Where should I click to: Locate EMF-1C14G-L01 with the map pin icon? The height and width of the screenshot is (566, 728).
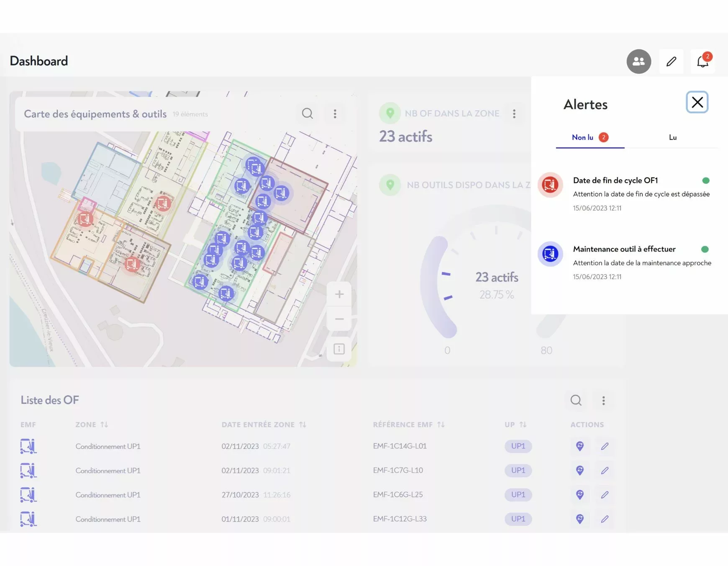pyautogui.click(x=579, y=446)
